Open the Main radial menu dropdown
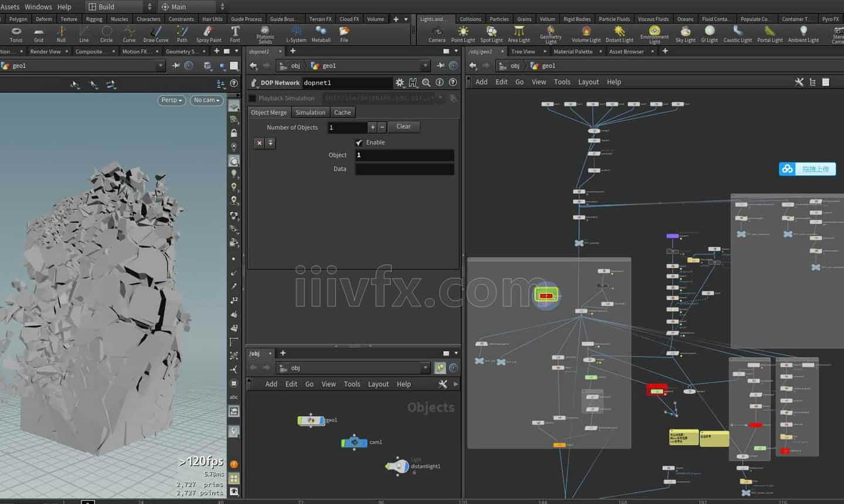The width and height of the screenshot is (844, 504). click(x=192, y=6)
